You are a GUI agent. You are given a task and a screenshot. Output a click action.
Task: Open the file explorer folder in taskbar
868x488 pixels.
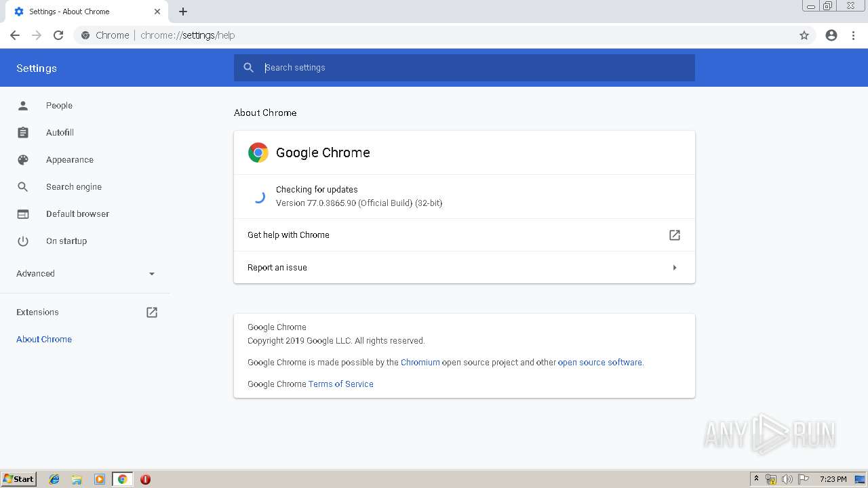pos(77,479)
